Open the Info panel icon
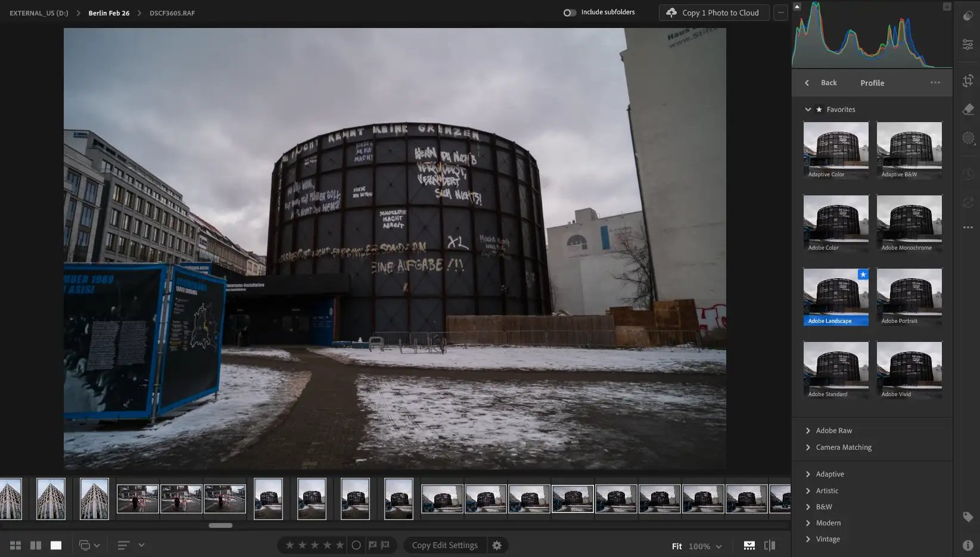980x557 pixels. (x=967, y=545)
